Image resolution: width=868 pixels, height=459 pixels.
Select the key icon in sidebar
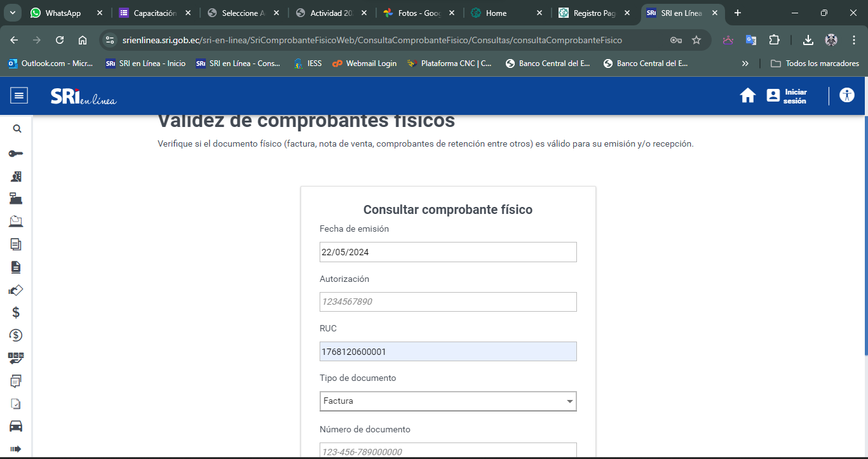coord(16,154)
